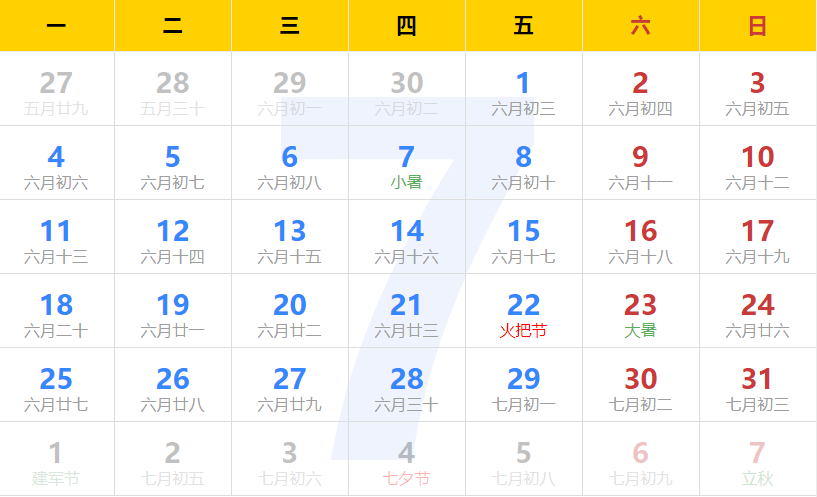This screenshot has height=497, width=817.
Task: Select July 3 (六月初五)
Action: click(758, 89)
